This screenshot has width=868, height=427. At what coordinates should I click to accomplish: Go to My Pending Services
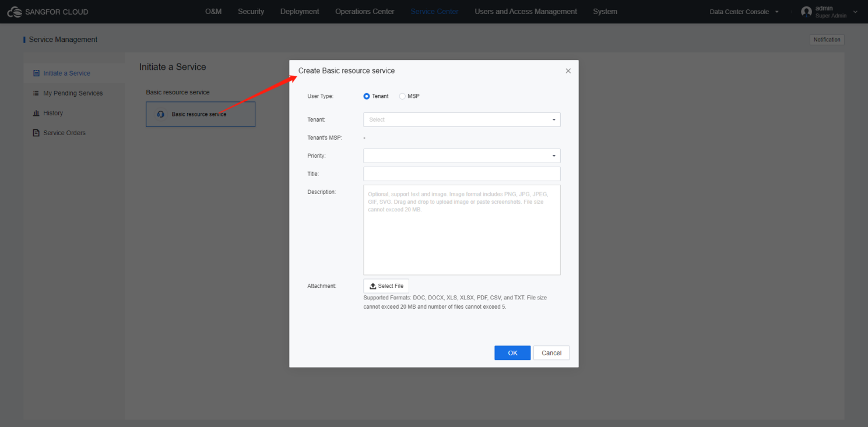[x=74, y=93]
